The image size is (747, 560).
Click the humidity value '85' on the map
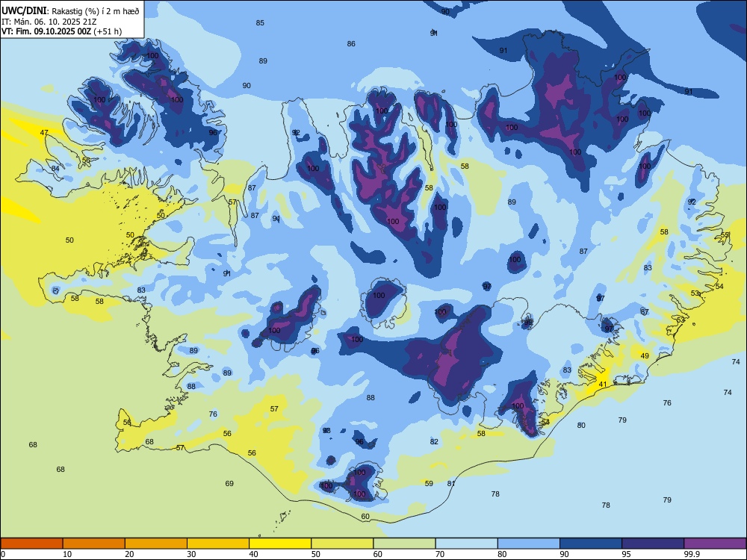pos(260,23)
